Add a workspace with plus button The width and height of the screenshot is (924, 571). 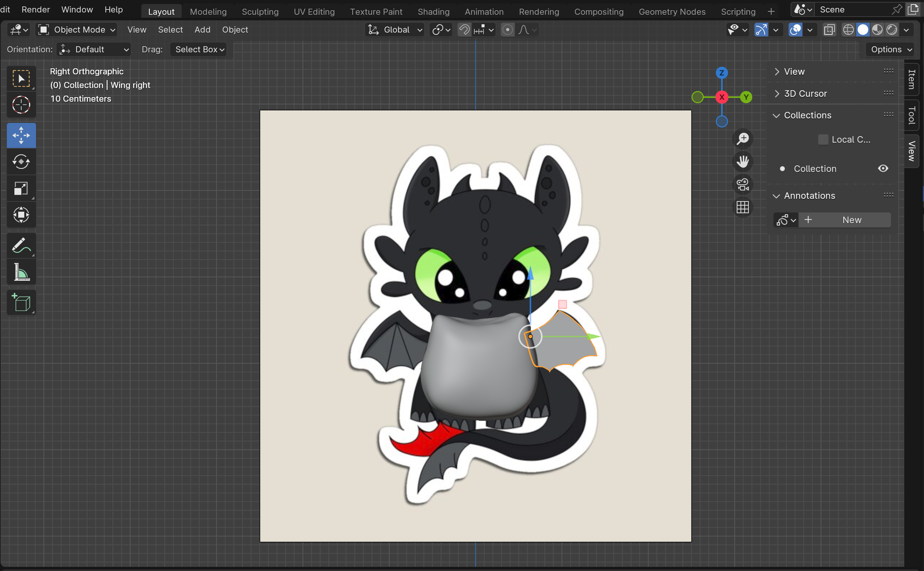pos(771,12)
